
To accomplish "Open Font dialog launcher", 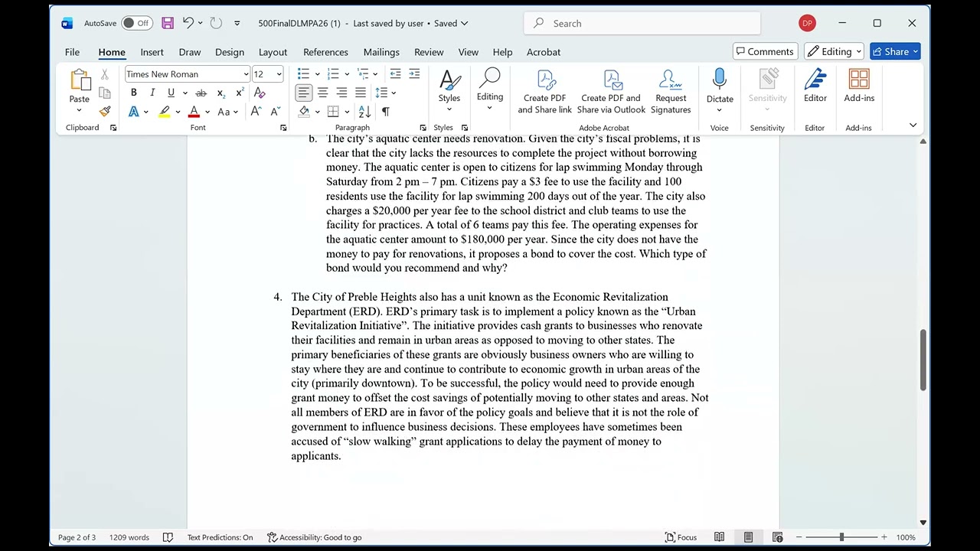I will [283, 128].
